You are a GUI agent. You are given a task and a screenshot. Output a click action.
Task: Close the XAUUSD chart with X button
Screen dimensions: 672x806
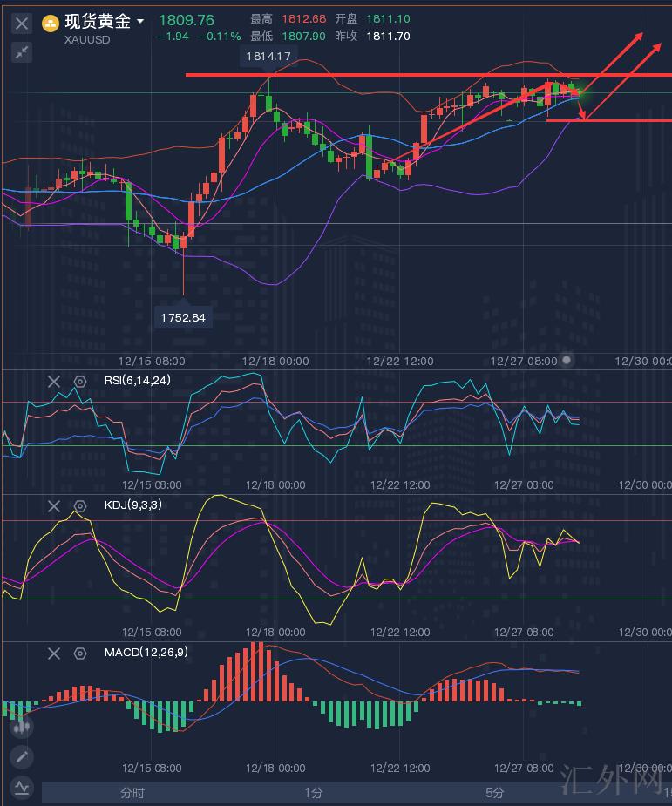coord(22,24)
